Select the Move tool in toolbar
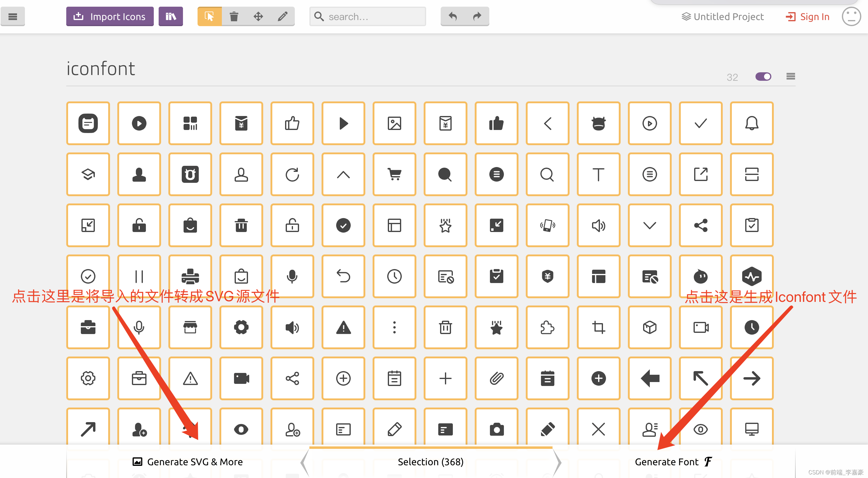 pos(258,16)
